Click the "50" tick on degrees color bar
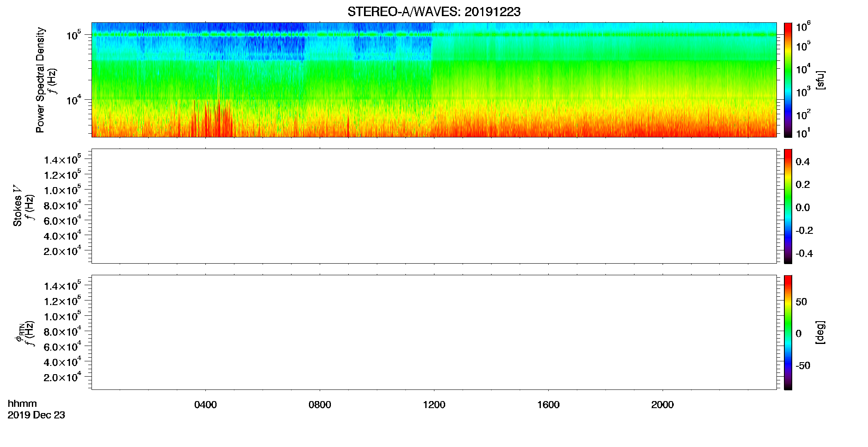 point(801,302)
